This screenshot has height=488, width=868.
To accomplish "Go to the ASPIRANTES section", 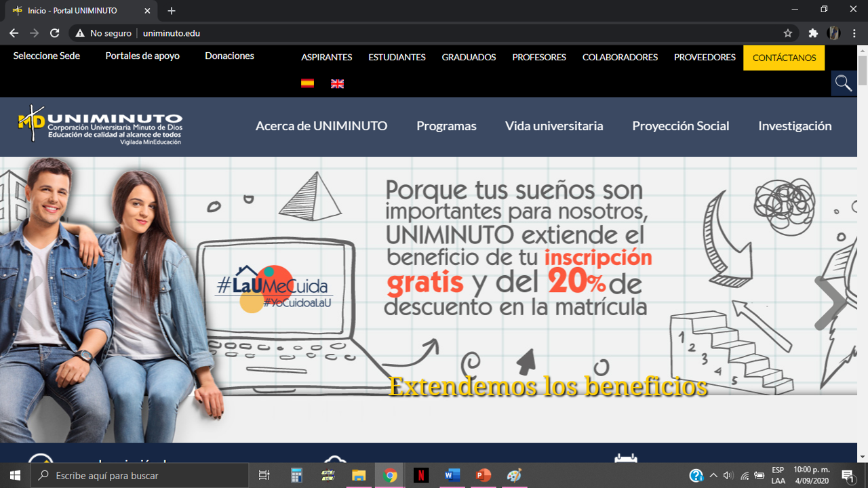I will (327, 58).
